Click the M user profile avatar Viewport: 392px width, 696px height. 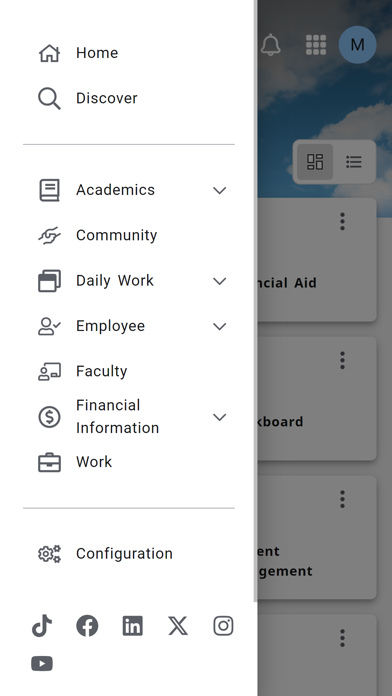357,45
